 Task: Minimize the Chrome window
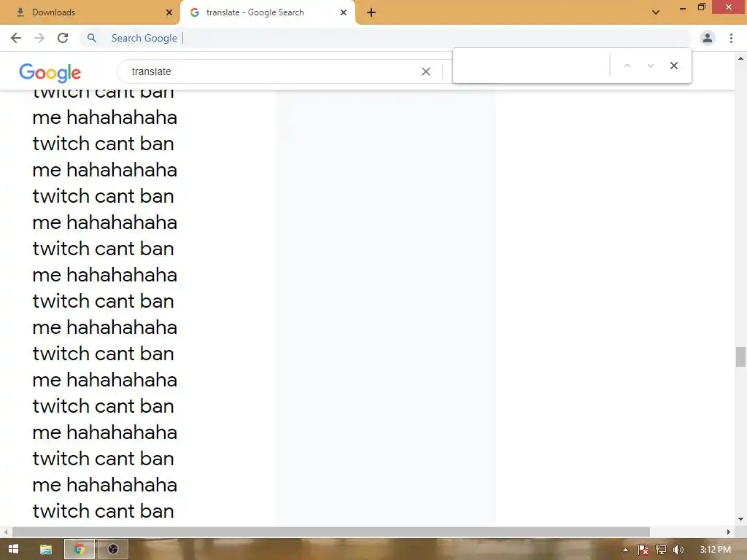pos(683,8)
